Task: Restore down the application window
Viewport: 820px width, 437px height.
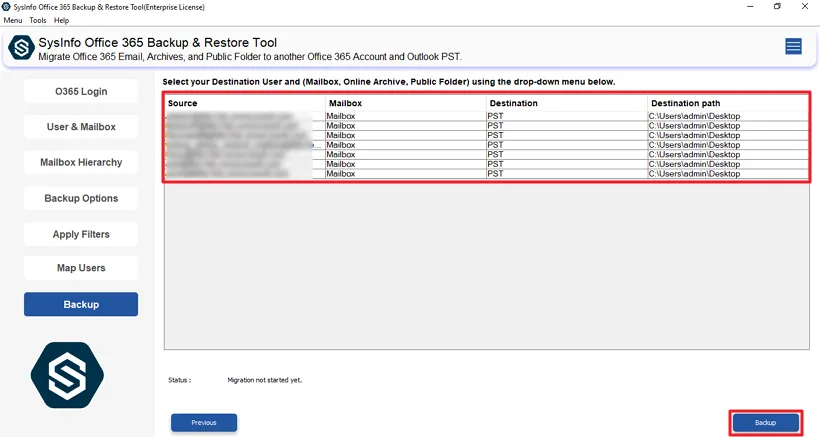Action: pyautogui.click(x=777, y=7)
